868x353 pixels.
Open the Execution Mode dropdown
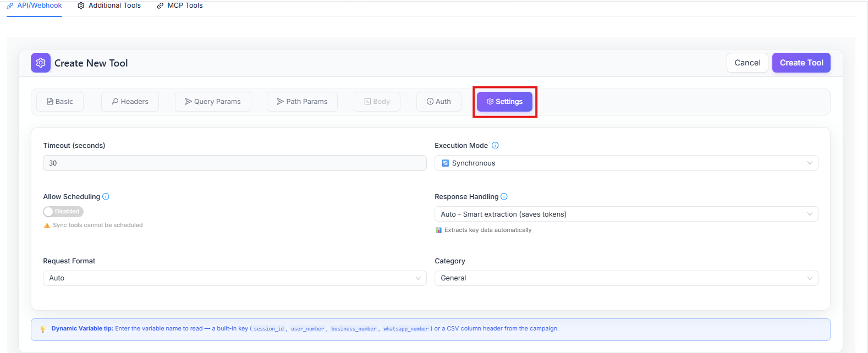[626, 163]
